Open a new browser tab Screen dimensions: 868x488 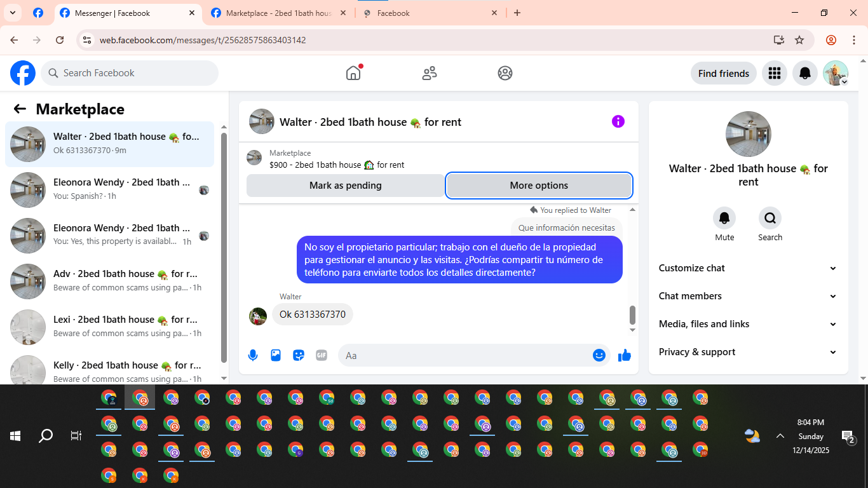click(517, 13)
